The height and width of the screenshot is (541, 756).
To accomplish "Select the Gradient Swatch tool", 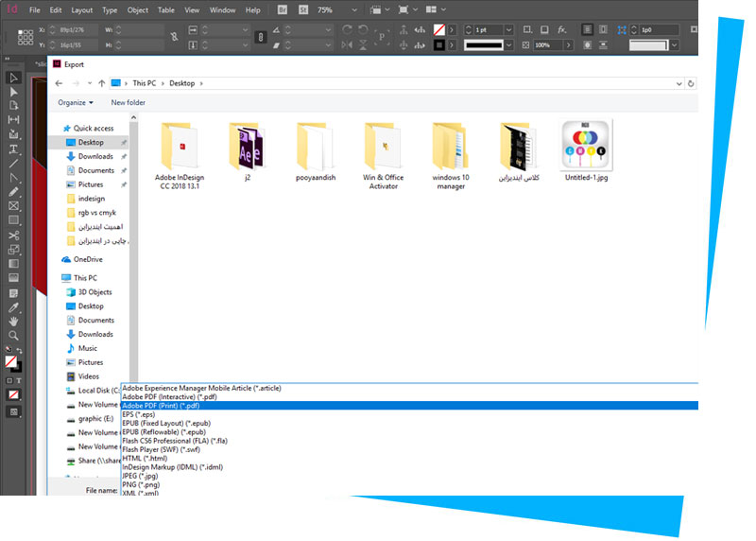I will (13, 264).
